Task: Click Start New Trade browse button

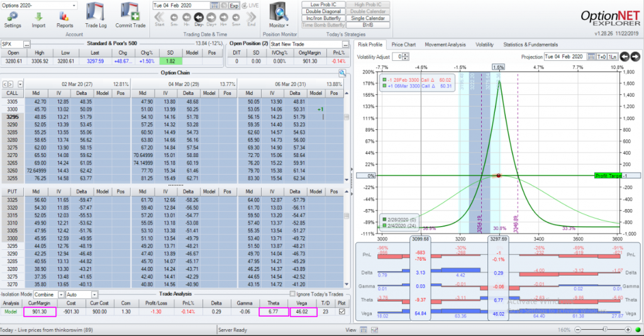Action: [345, 44]
